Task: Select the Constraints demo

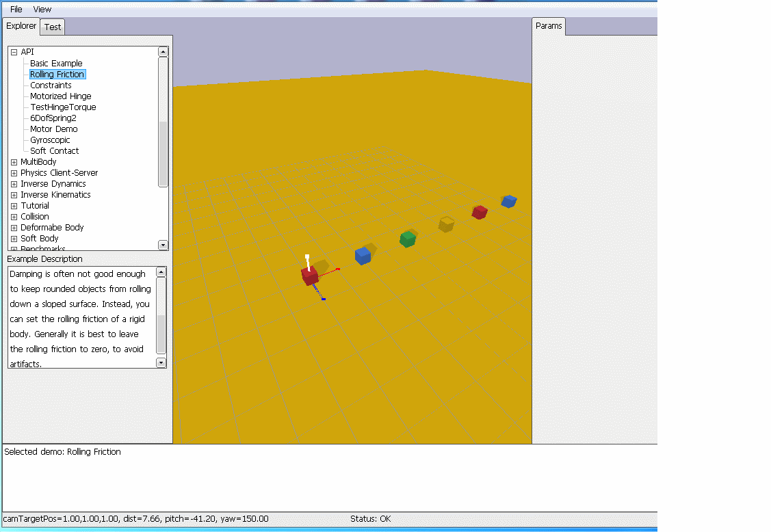Action: [51, 85]
